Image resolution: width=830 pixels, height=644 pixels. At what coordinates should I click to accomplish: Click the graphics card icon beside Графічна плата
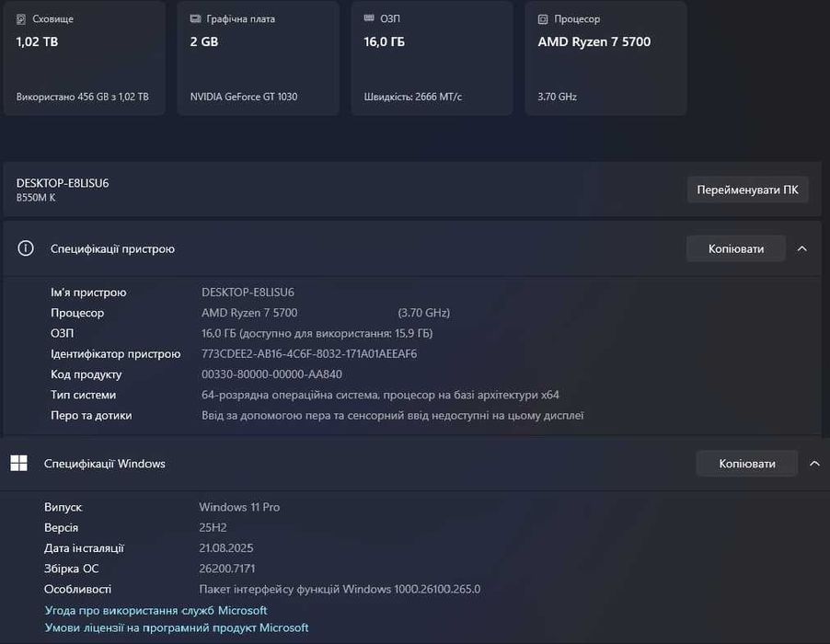tap(195, 19)
